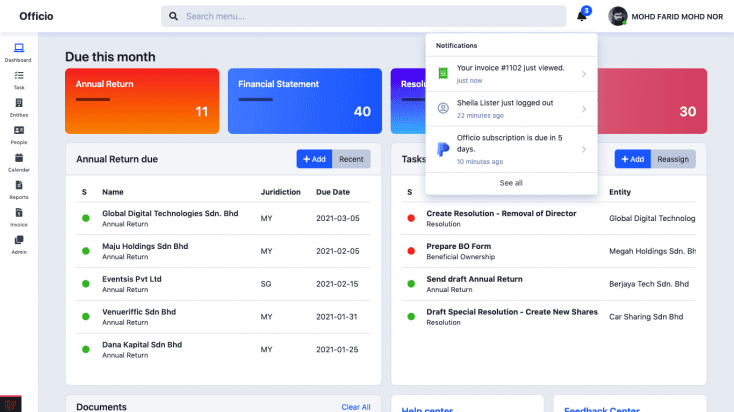Image resolution: width=734 pixels, height=412 pixels.
Task: Click the Sheila Lister user icon
Action: 443,108
